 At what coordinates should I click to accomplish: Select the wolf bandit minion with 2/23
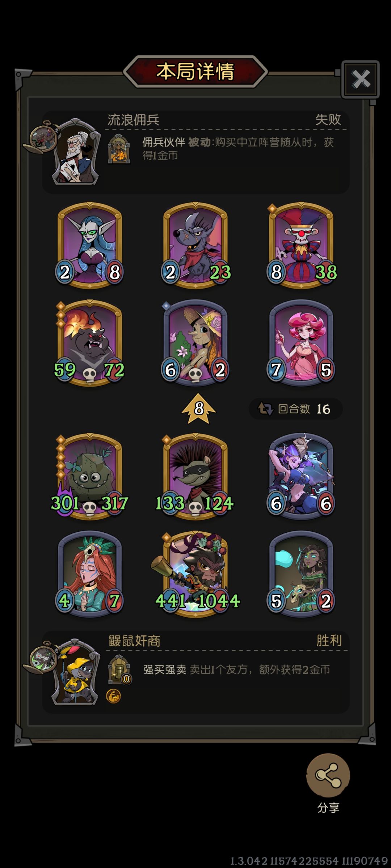pos(195,245)
